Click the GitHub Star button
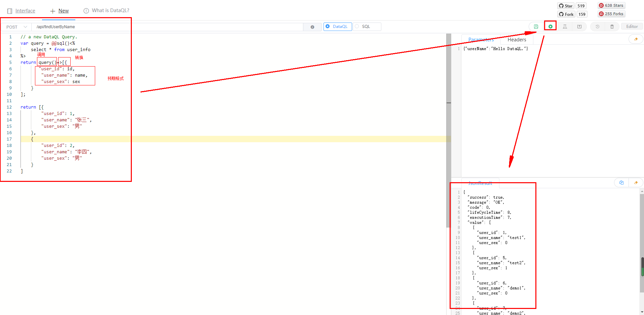This screenshot has height=315, width=644. point(566,6)
